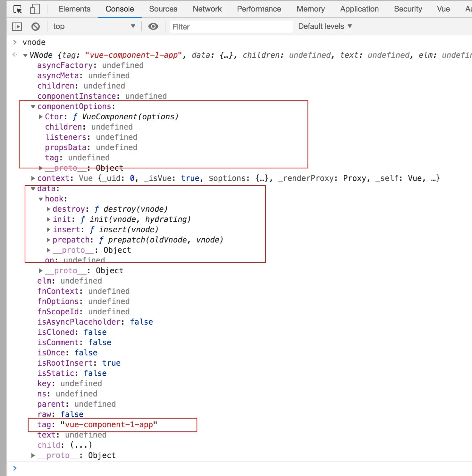Viewport: 472px width, 476px height.
Task: Create live expression with eye icon
Action: click(x=153, y=26)
